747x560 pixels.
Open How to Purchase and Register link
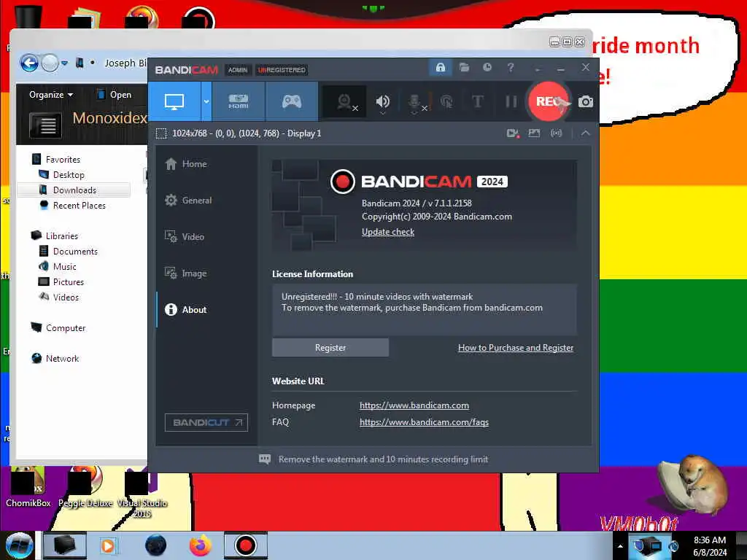pyautogui.click(x=516, y=348)
